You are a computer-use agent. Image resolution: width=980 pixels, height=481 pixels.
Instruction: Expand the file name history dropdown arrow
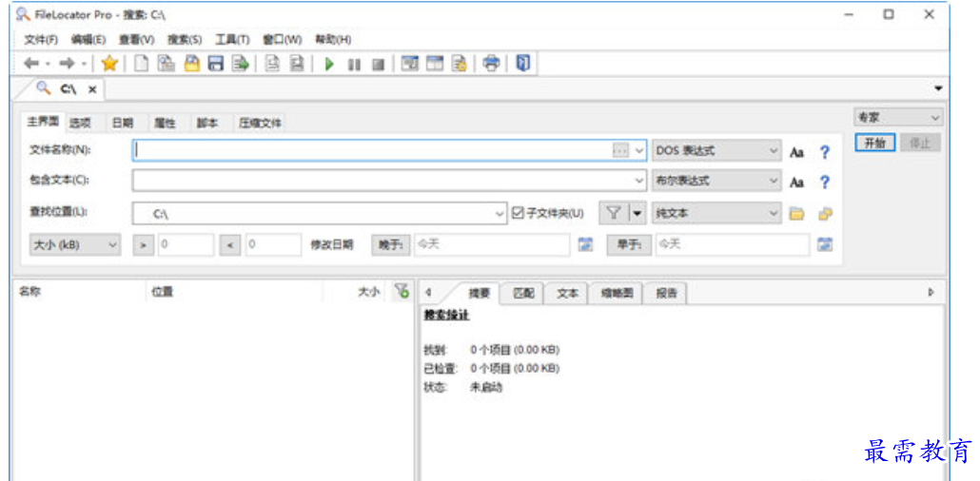tap(638, 151)
